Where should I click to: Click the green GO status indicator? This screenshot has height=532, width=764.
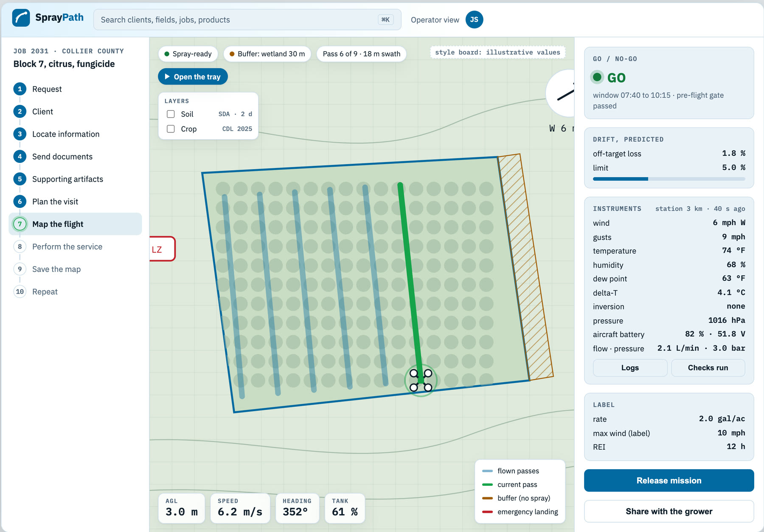pos(597,77)
